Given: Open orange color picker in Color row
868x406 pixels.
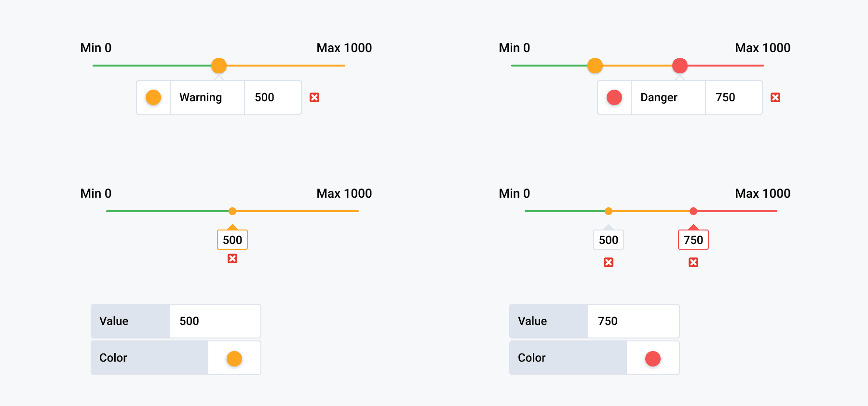Looking at the screenshot, I should click(234, 358).
